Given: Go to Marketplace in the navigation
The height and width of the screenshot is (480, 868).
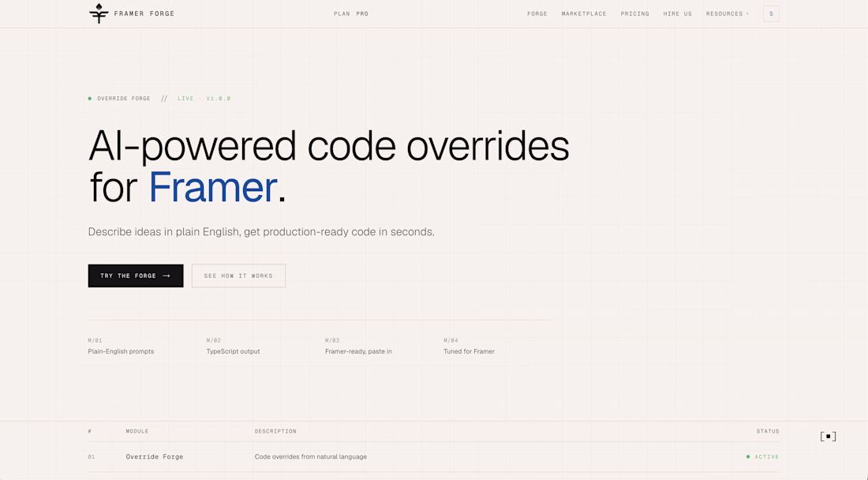Looking at the screenshot, I should (x=584, y=14).
